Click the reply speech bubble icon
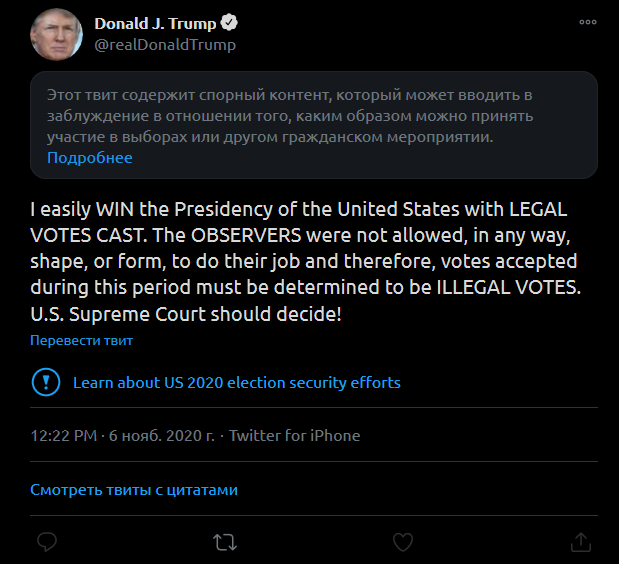Viewport: 619px width, 564px height. (x=47, y=541)
